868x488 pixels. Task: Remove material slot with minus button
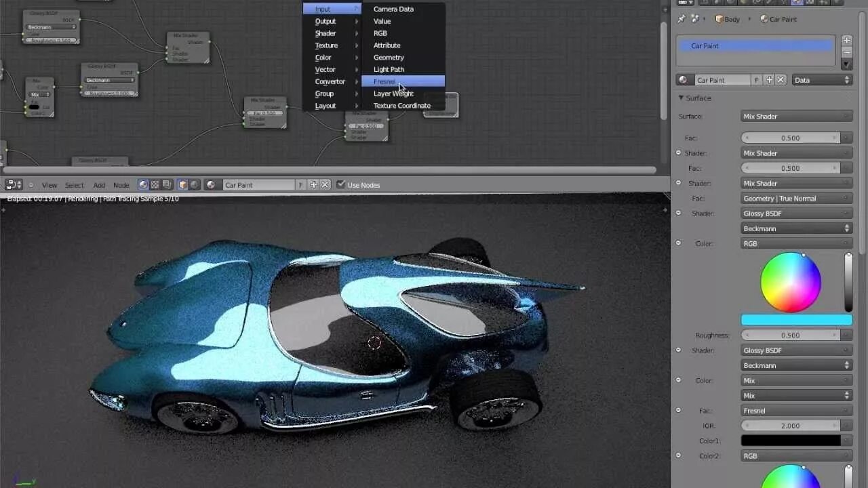pos(846,52)
